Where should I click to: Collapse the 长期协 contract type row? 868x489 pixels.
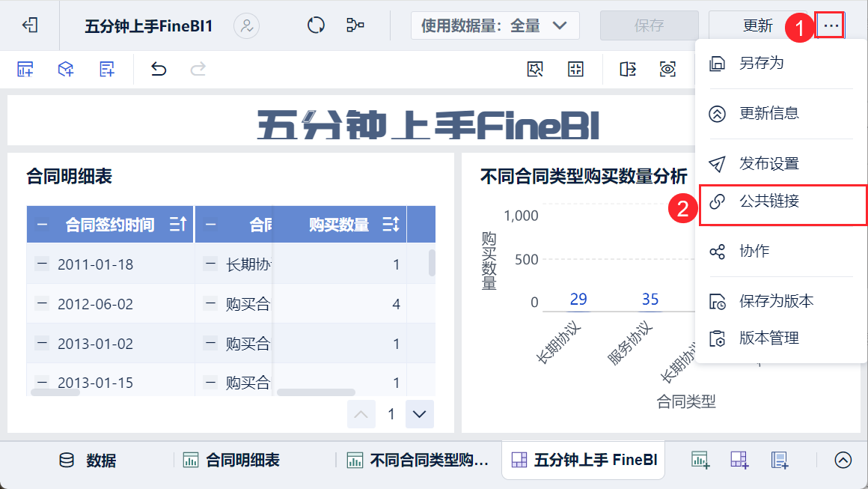click(x=210, y=264)
